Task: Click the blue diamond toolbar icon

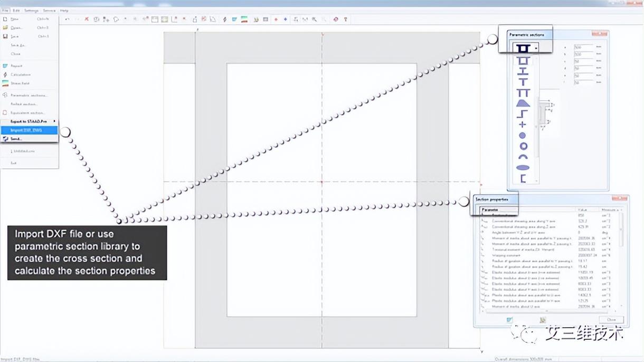Action: click(285, 20)
